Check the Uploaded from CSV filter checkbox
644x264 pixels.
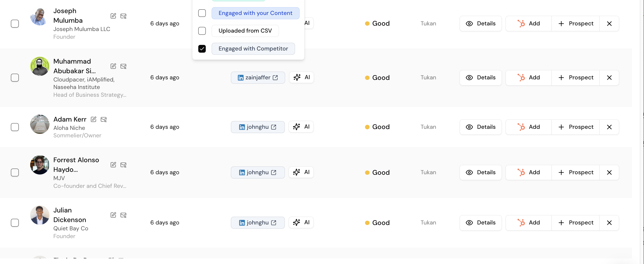pos(202,31)
